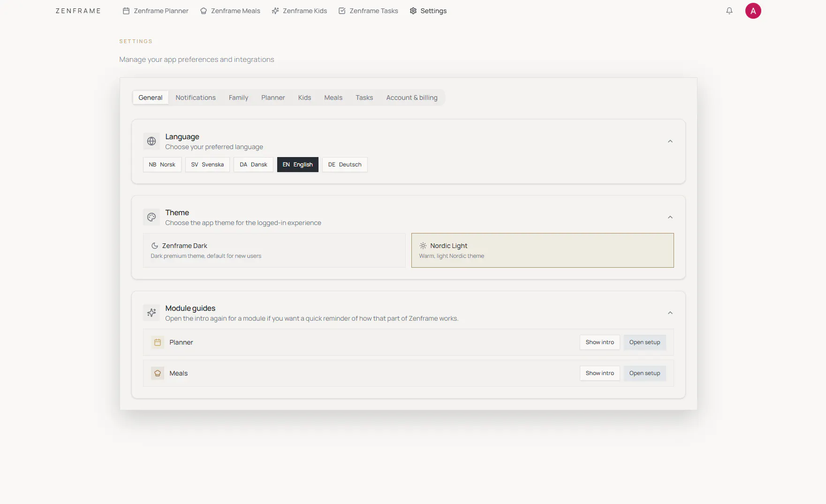This screenshot has height=504, width=826.
Task: Select English language option
Action: (297, 165)
